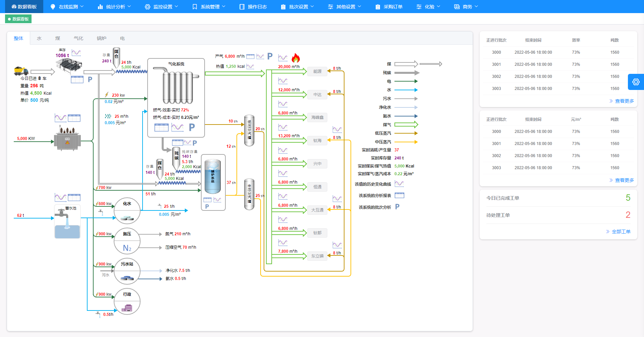This screenshot has width=644, height=337.
Task: Click the boiler system tank icon
Action: coord(213,177)
